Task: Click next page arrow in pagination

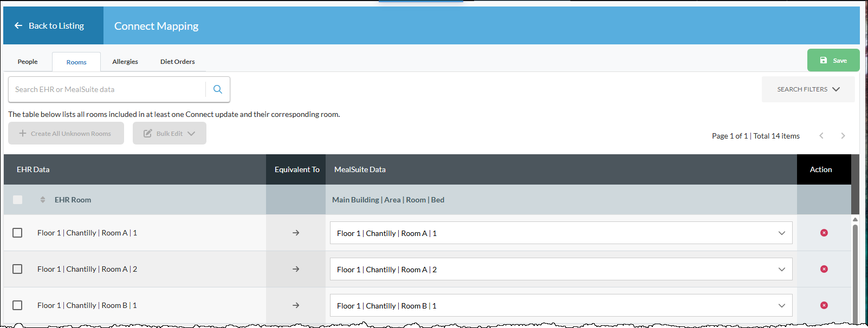Action: point(843,136)
